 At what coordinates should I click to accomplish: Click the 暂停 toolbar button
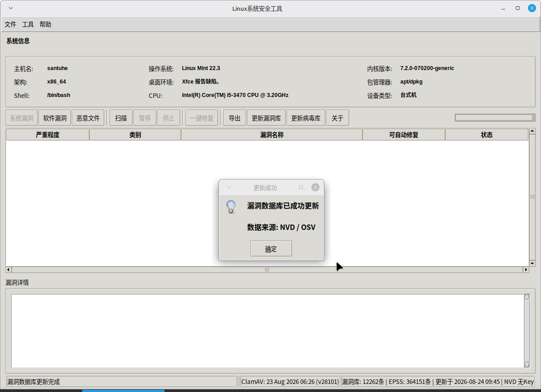(145, 118)
